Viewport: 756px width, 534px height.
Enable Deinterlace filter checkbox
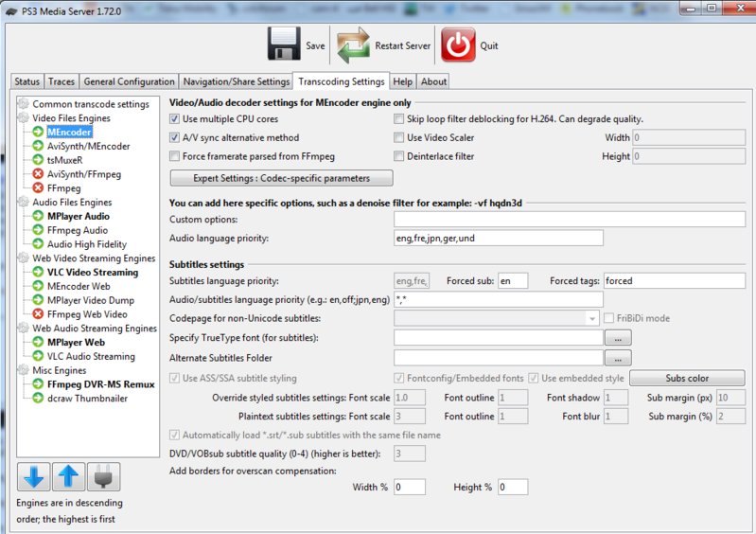[x=398, y=156]
